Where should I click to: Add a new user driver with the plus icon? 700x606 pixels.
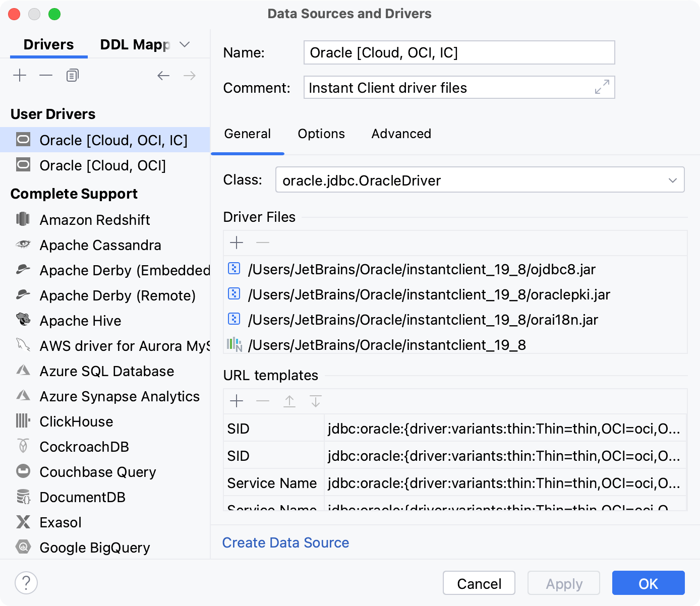[20, 75]
